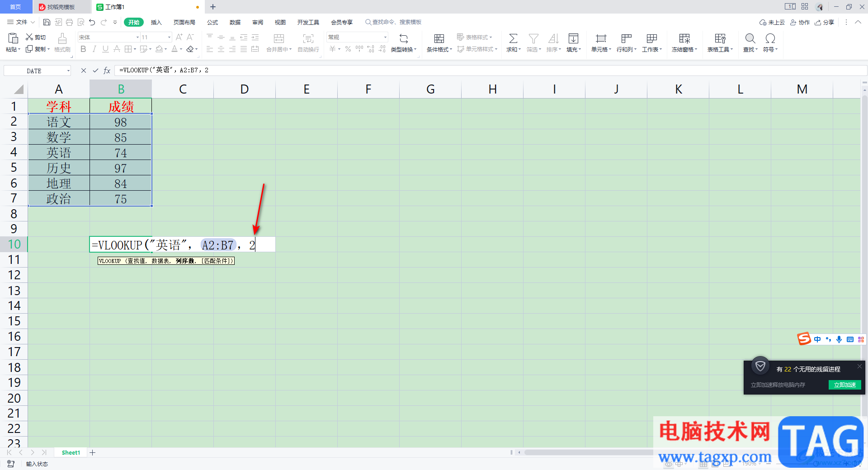Click the Cut scissors icon

coord(29,37)
